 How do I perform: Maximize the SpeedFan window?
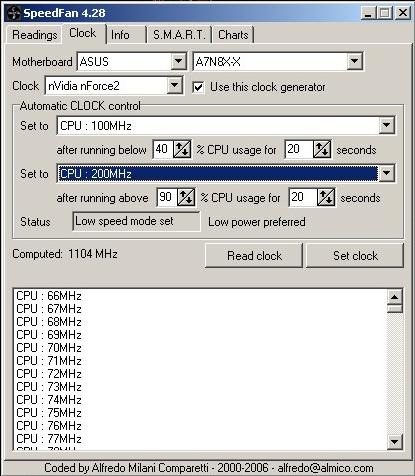tap(384, 13)
